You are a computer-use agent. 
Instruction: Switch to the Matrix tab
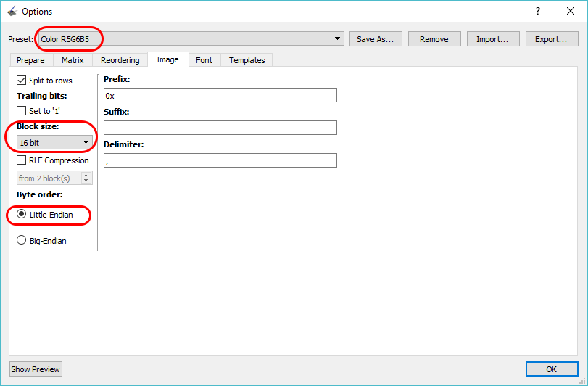pyautogui.click(x=73, y=60)
